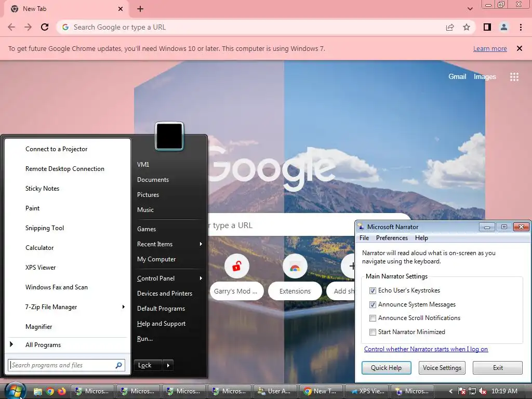
Task: Open Gmail link on Google page
Action: pyautogui.click(x=457, y=77)
